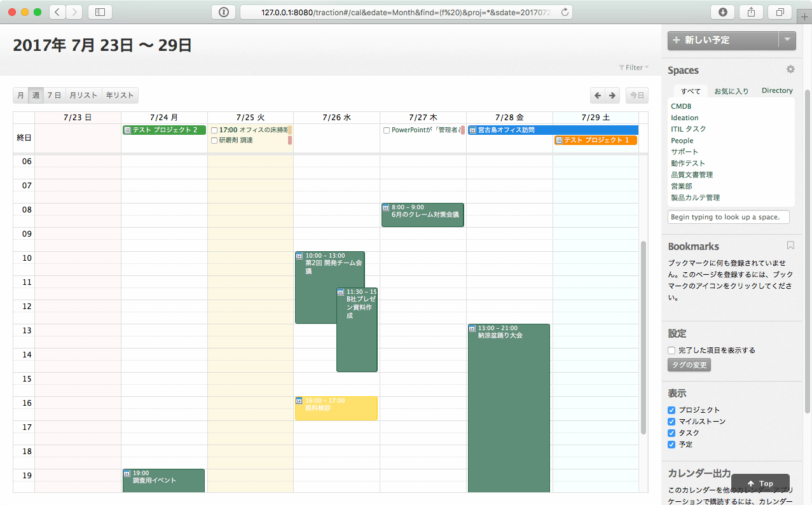Click the Safari address bar

pyautogui.click(x=406, y=12)
